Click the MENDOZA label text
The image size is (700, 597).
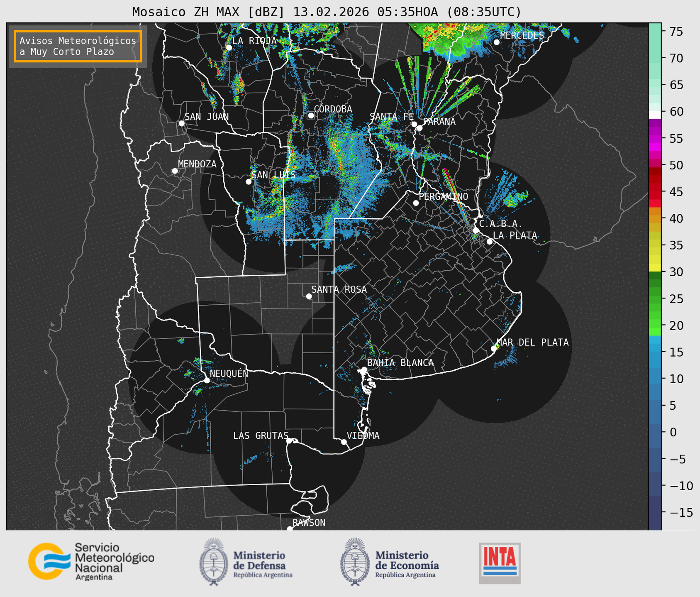click(197, 164)
